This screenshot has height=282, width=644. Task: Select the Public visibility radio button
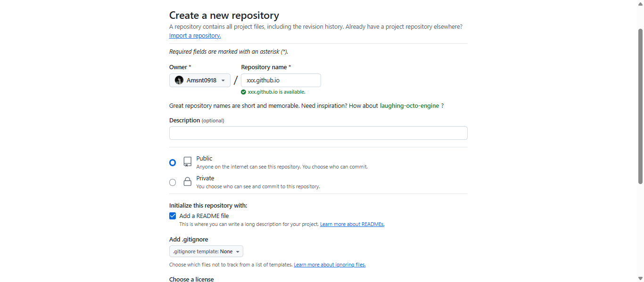coord(173,162)
